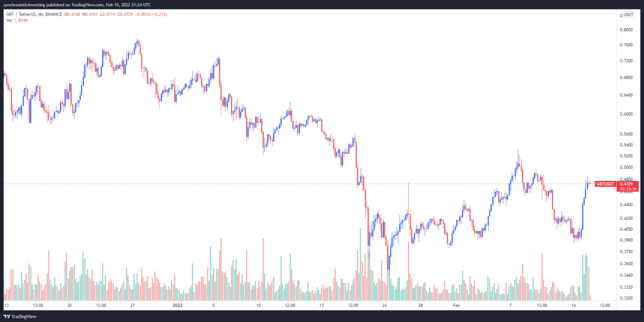Image resolution: width=644 pixels, height=322 pixels.
Task: Click the 02:35:36 candle countdown timer
Action: coord(629,189)
